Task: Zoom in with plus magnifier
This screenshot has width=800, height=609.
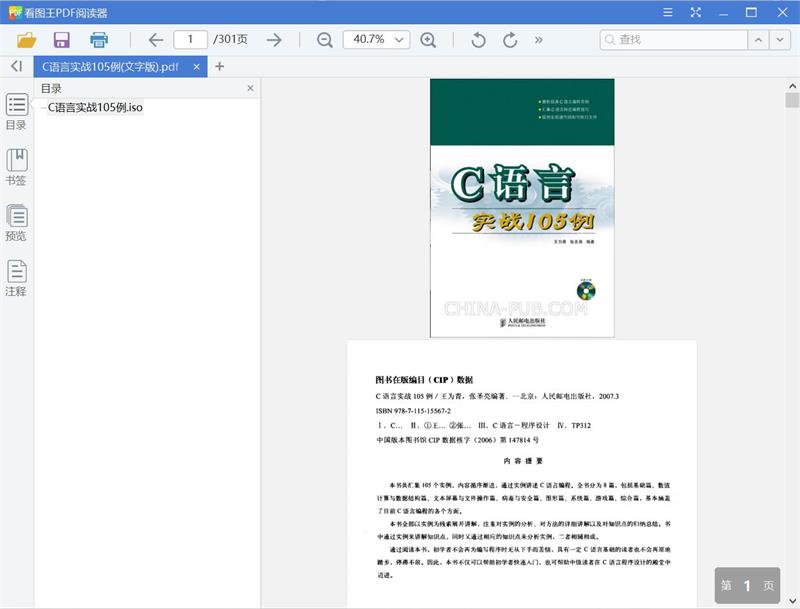Action: [x=428, y=40]
